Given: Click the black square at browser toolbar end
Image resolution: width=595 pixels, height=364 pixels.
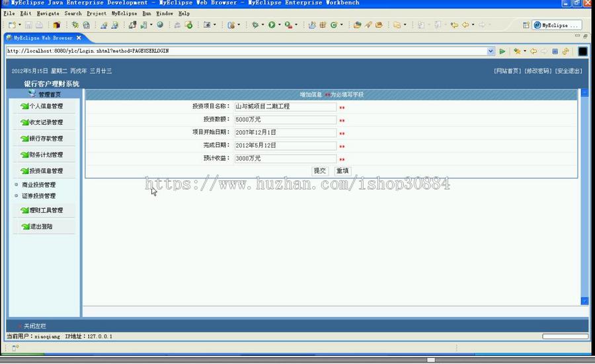Looking at the screenshot, I should coord(582,51).
